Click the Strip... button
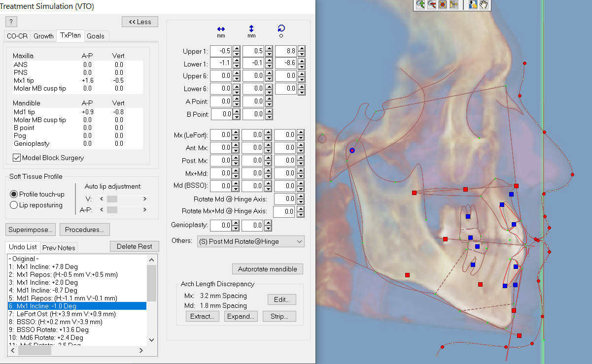 [x=279, y=316]
